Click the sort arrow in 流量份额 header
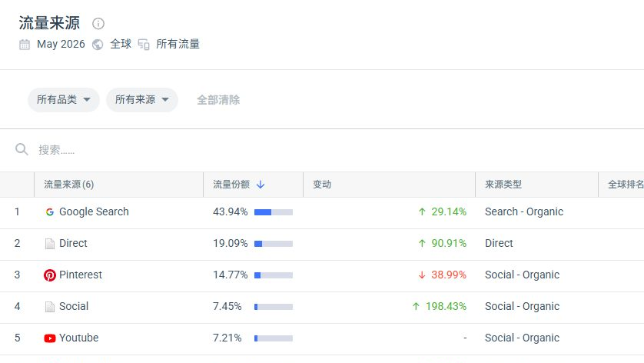Viewport: 644px width, 363px height. tap(261, 185)
